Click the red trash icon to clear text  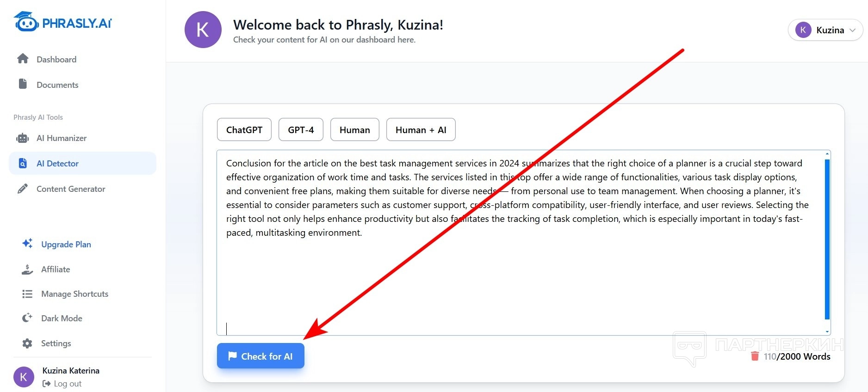click(755, 356)
